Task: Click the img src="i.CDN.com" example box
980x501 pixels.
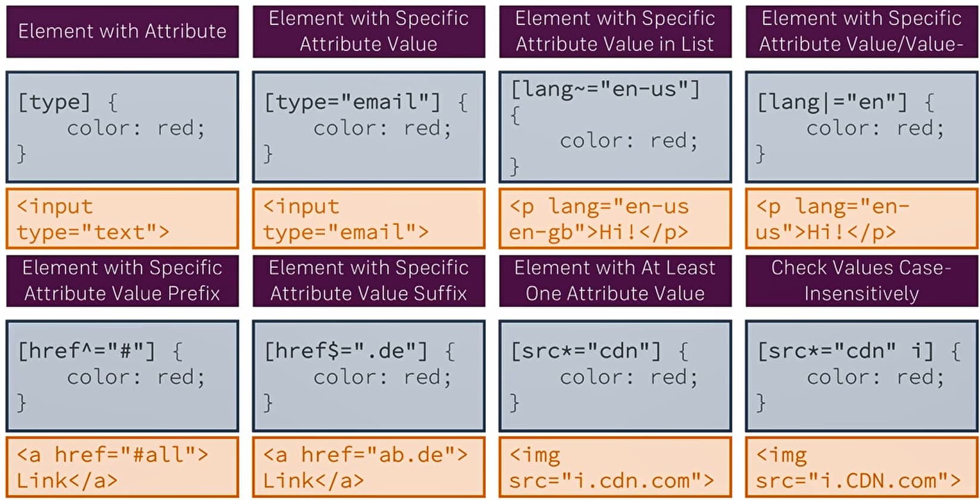Action: (x=861, y=467)
